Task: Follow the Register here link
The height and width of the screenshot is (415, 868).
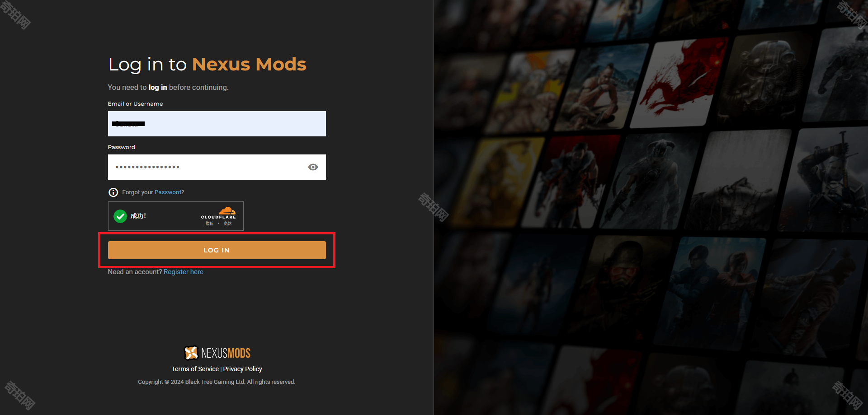Action: (184, 272)
